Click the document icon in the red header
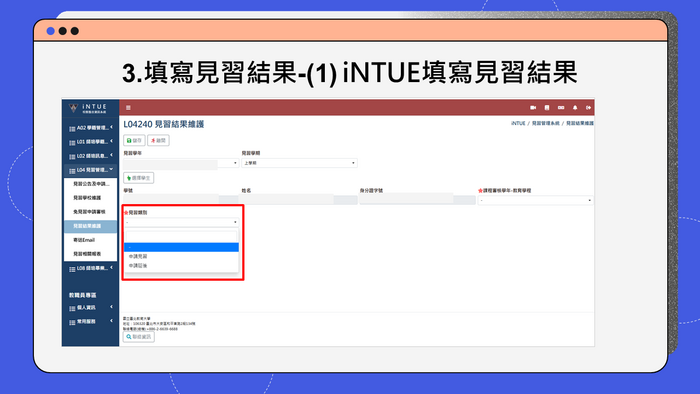The image size is (700, 394). coord(547,108)
